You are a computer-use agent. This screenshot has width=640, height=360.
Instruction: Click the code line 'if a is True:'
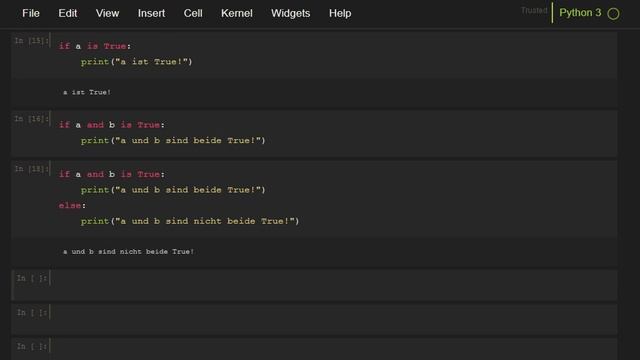pos(95,46)
